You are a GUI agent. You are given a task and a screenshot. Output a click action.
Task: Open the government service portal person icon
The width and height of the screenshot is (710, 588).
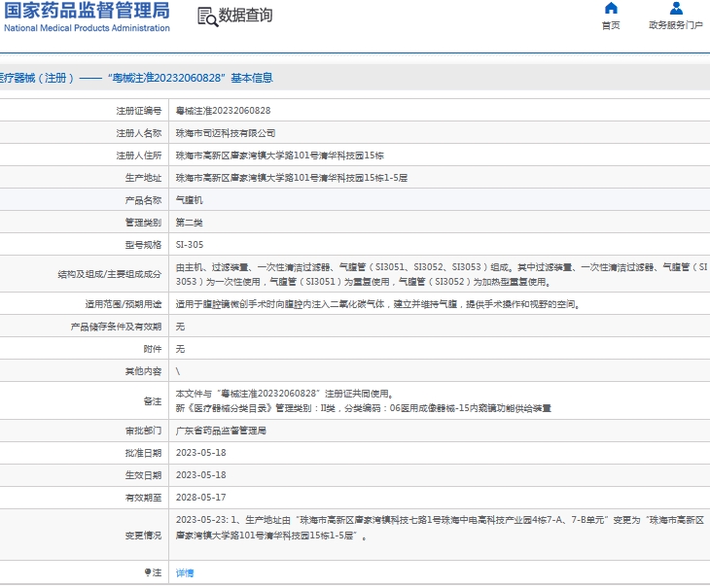pyautogui.click(x=676, y=8)
